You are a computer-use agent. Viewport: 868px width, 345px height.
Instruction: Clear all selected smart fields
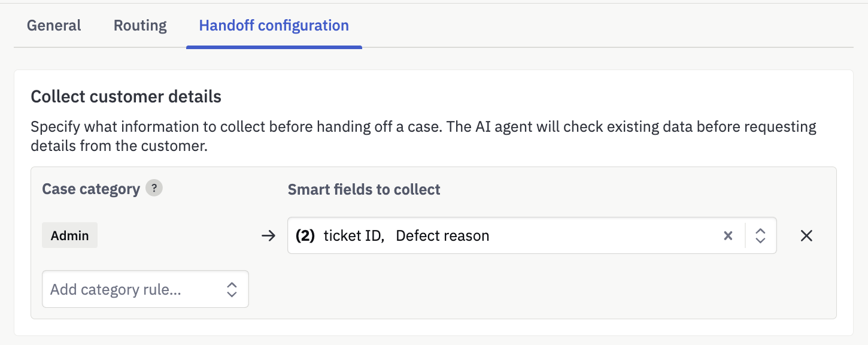pos(728,236)
